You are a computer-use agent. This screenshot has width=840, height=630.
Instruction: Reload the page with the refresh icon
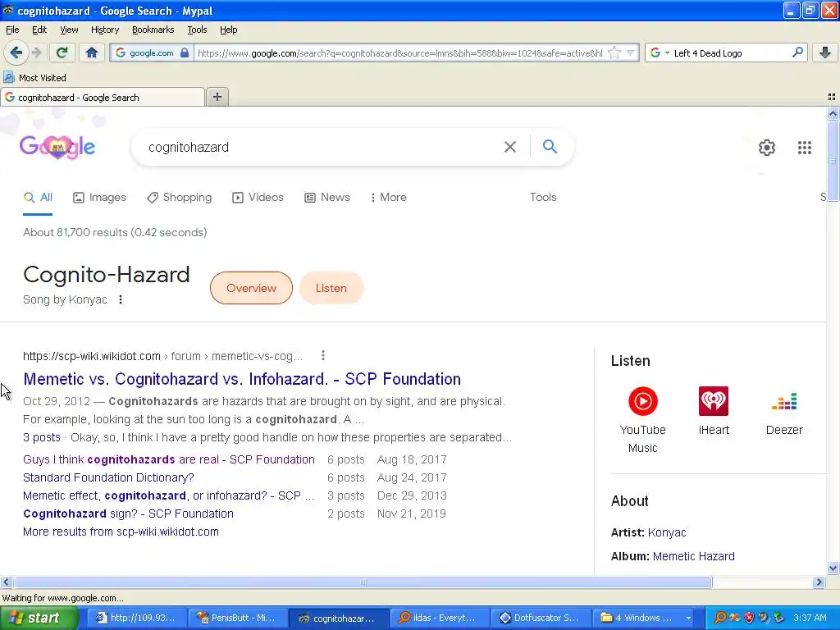pos(62,52)
